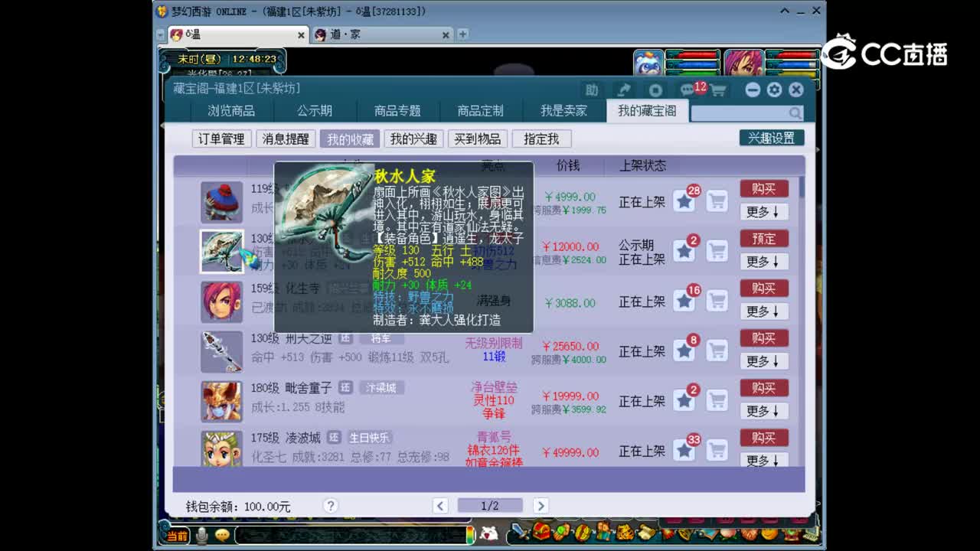Select the 我的收藏 section
980x551 pixels.
(x=350, y=139)
